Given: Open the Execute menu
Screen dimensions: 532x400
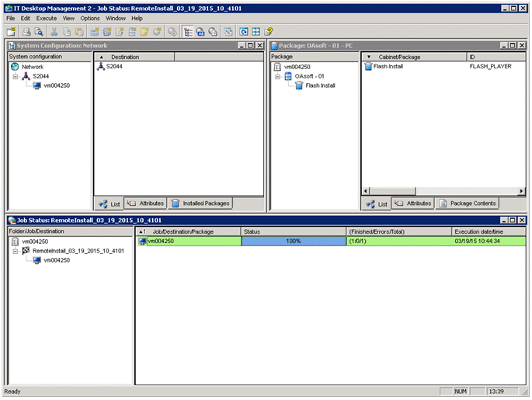Looking at the screenshot, I should (47, 18).
